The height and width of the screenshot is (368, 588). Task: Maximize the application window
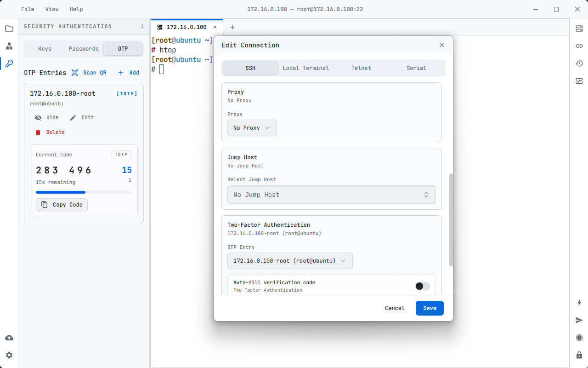556,9
